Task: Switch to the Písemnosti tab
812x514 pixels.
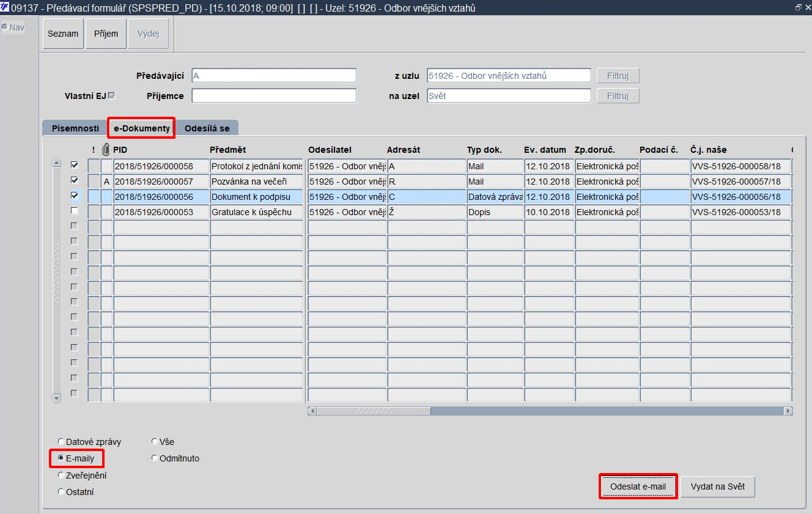Action: [x=75, y=128]
